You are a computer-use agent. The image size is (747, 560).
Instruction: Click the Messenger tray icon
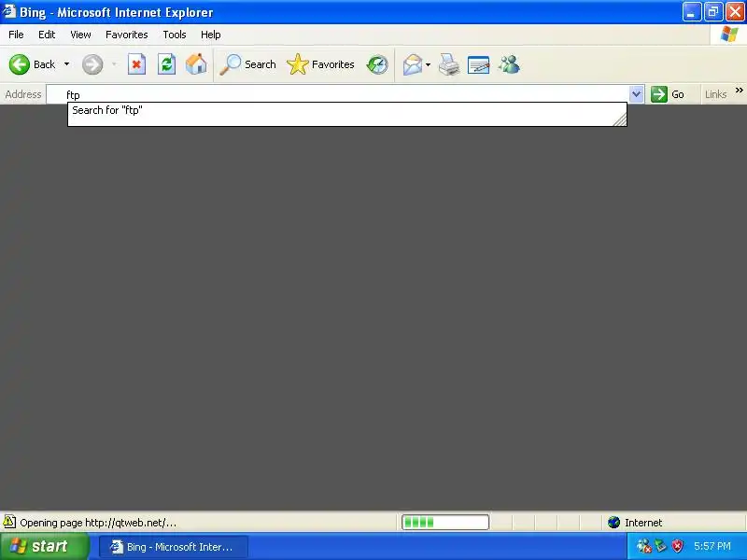pos(643,546)
